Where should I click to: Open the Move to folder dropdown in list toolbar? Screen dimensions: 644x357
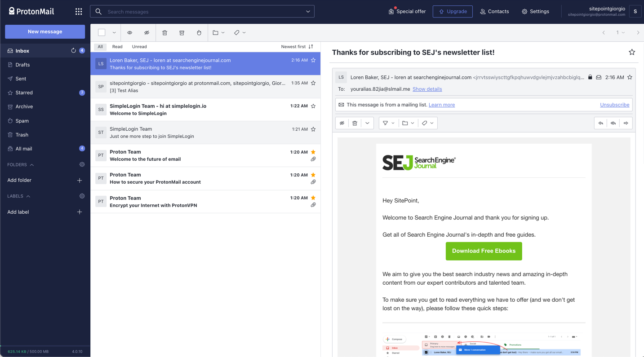218,33
